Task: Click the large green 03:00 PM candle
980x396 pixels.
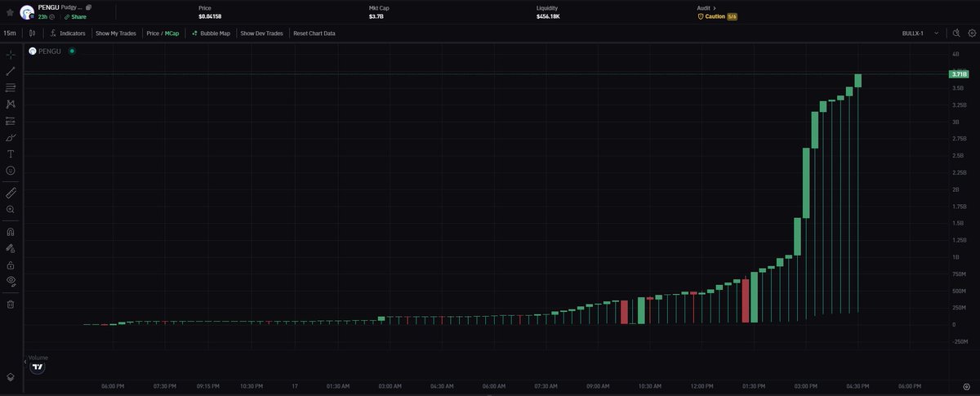Action: 806,184
